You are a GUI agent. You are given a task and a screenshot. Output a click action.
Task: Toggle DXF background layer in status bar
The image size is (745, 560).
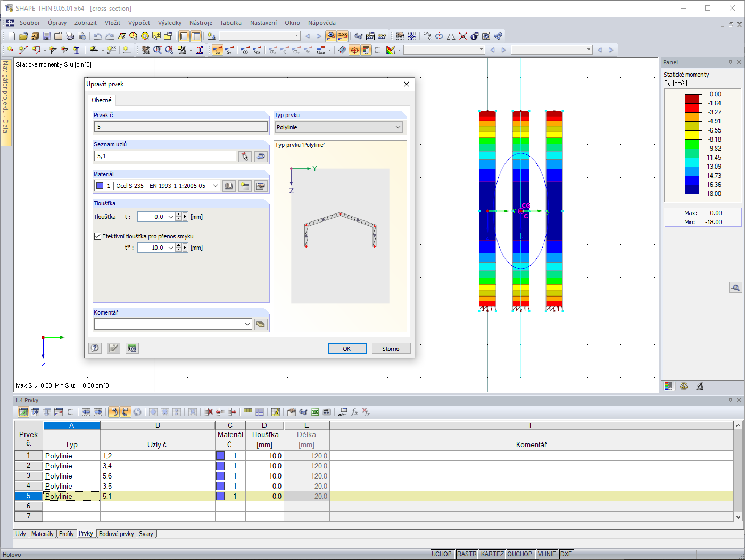coord(566,554)
